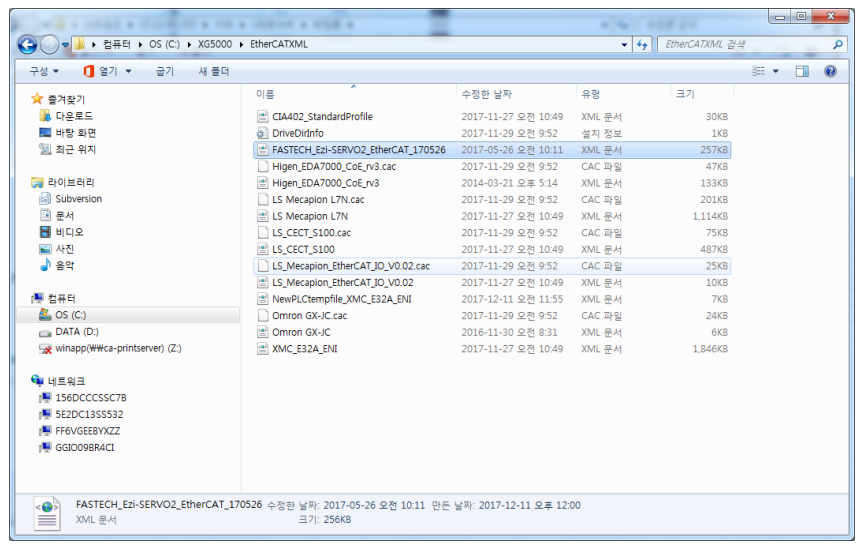Click the LS_Mecapion_EtherCAT_IO_V0.02 XML file icon

click(x=263, y=283)
